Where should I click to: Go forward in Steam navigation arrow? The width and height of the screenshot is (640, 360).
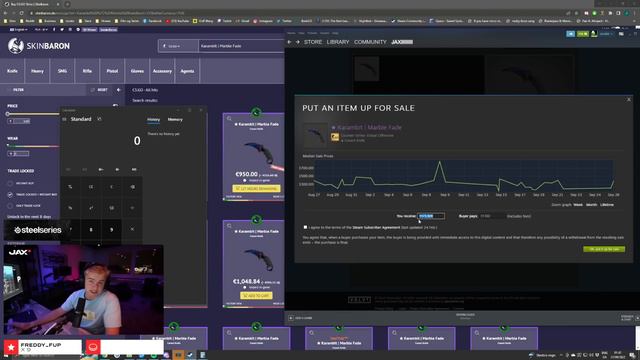tap(298, 42)
